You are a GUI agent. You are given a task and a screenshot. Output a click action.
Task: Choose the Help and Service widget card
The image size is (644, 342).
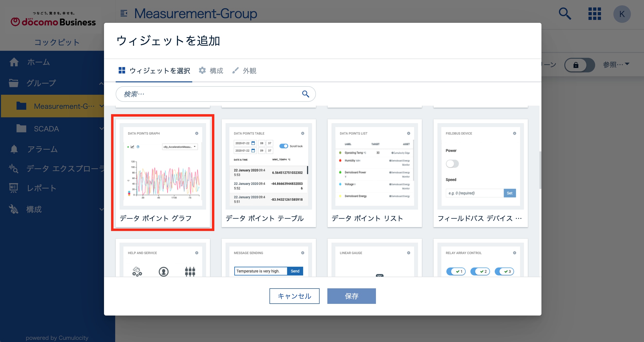click(163, 257)
